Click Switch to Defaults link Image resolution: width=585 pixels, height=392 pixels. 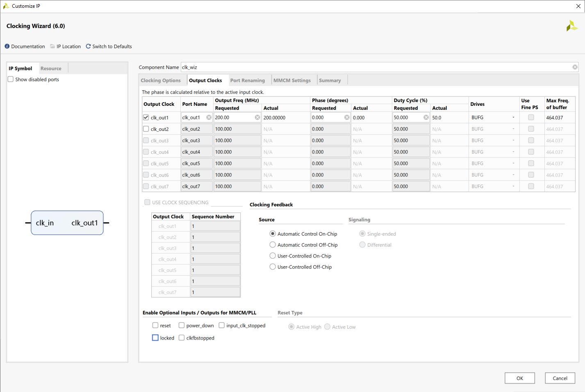coord(112,46)
